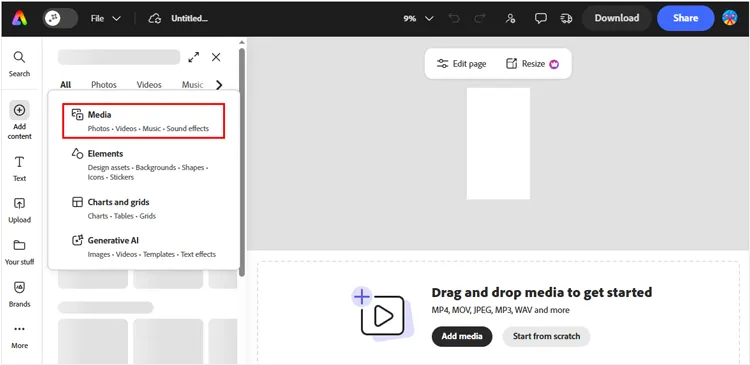Close the Add content panel
Screen dimensions: 750x365
point(216,57)
